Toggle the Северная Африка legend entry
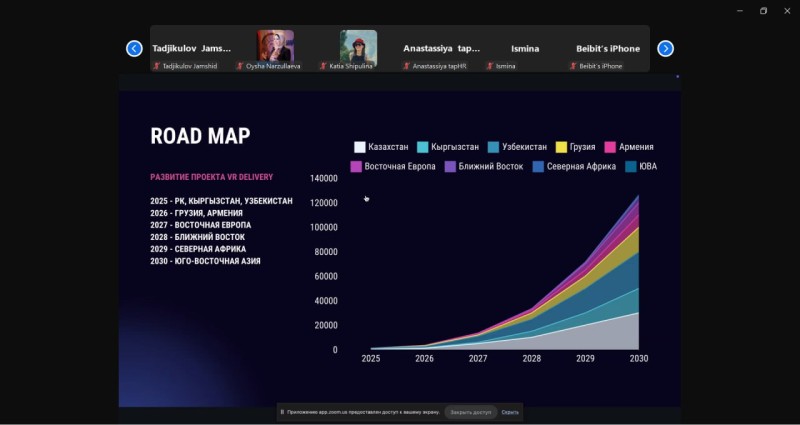This screenshot has width=800, height=425. (x=580, y=166)
